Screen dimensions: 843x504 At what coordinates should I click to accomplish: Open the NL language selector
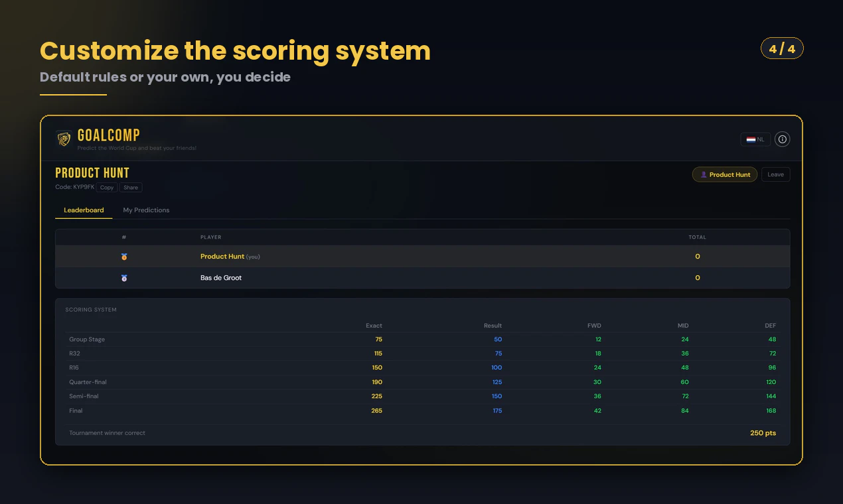coord(755,139)
